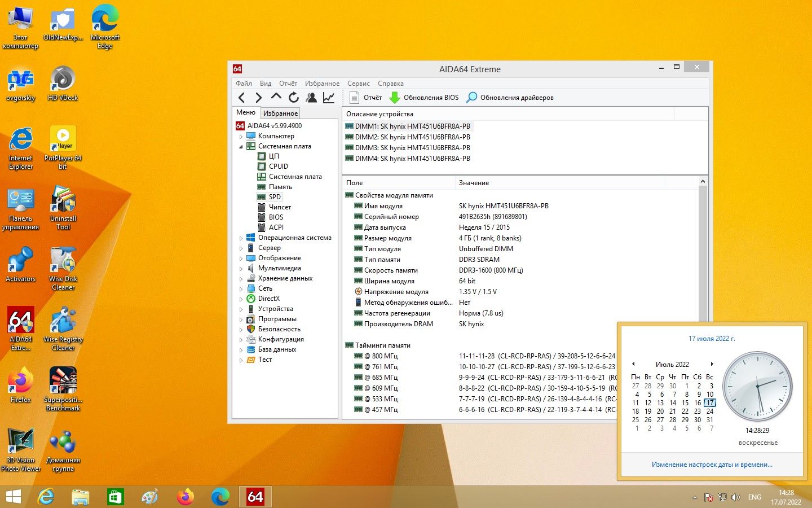The image size is (812, 508).
Task: Open the Файл menu
Action: pyautogui.click(x=244, y=84)
